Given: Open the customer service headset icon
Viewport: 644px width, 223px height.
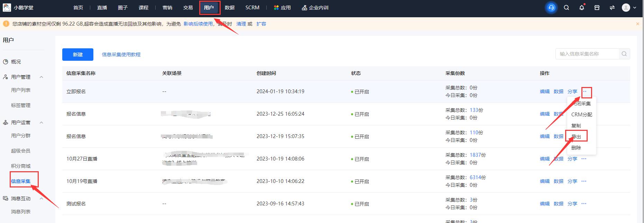Looking at the screenshot, I should point(551,8).
